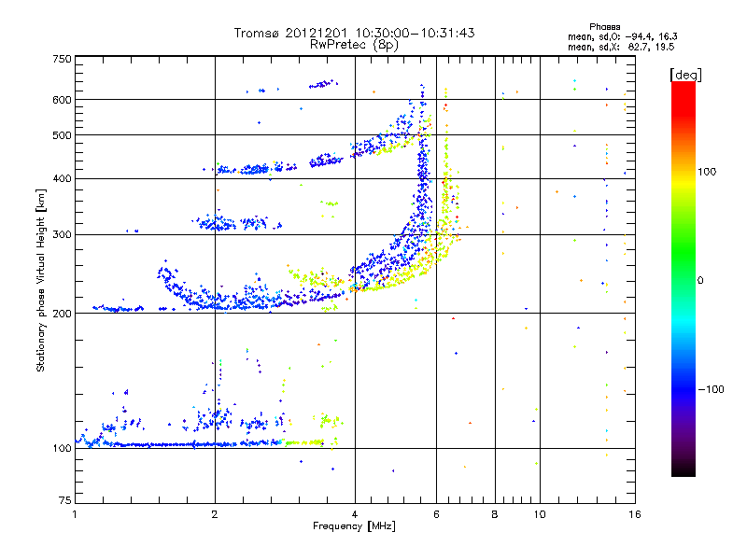Viewport: 747px width, 560px height.
Task: Click the '[deg]' colorbar unit label
Action: tap(685, 75)
